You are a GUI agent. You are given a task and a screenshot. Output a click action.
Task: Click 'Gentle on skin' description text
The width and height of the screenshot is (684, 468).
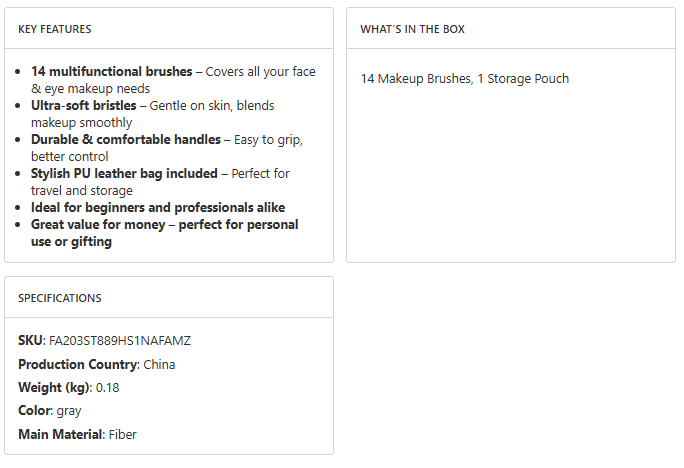point(191,106)
